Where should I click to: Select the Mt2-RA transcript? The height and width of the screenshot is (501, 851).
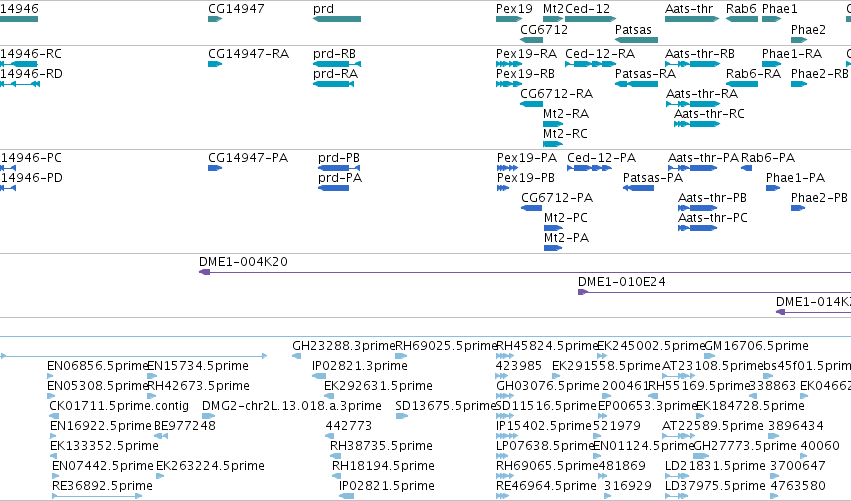(x=552, y=124)
